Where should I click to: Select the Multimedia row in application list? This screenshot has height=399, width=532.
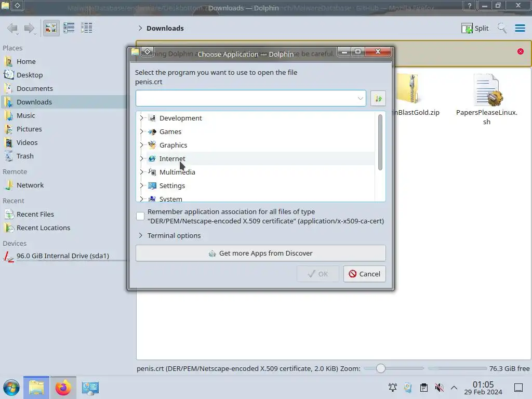click(261, 172)
